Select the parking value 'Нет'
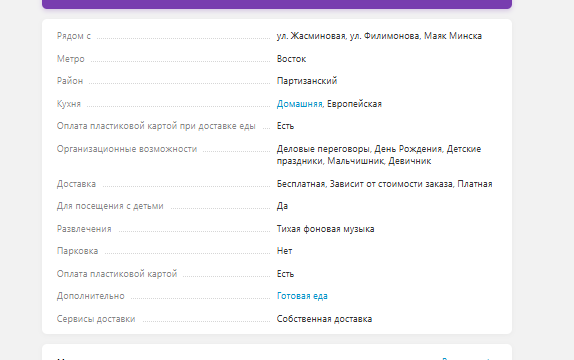The width and height of the screenshot is (574, 360). 284,251
